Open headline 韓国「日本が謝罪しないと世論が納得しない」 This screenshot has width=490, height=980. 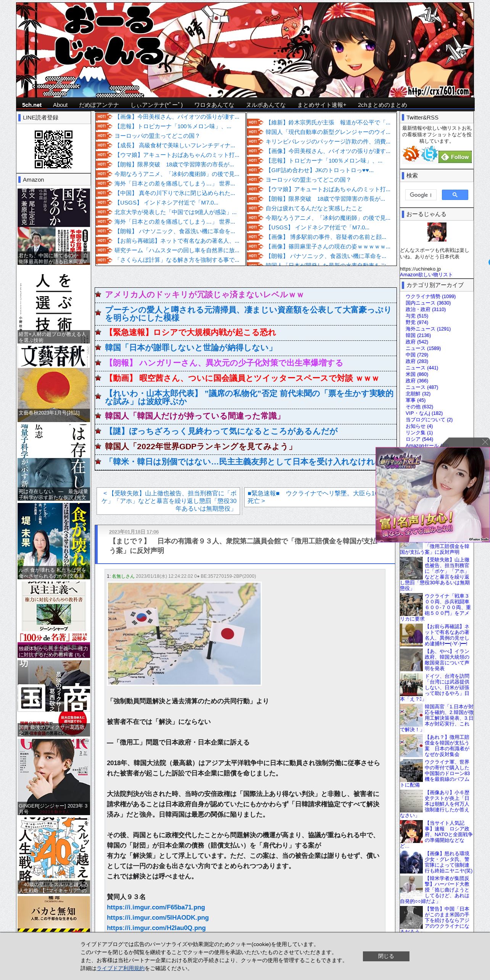pos(190,348)
